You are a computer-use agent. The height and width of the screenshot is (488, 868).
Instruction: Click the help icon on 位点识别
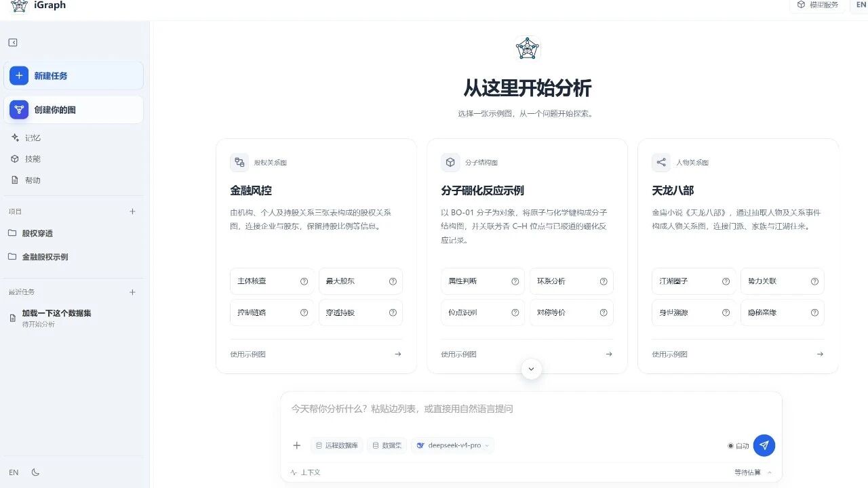515,312
